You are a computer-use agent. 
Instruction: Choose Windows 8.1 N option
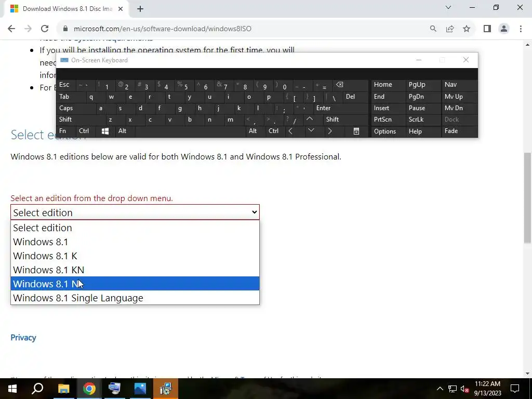click(135, 284)
